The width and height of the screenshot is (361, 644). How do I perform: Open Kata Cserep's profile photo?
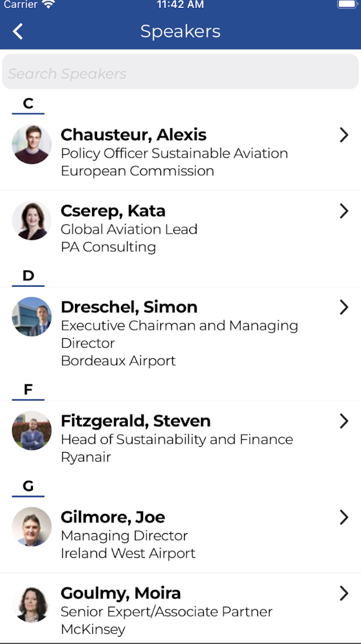point(32,221)
